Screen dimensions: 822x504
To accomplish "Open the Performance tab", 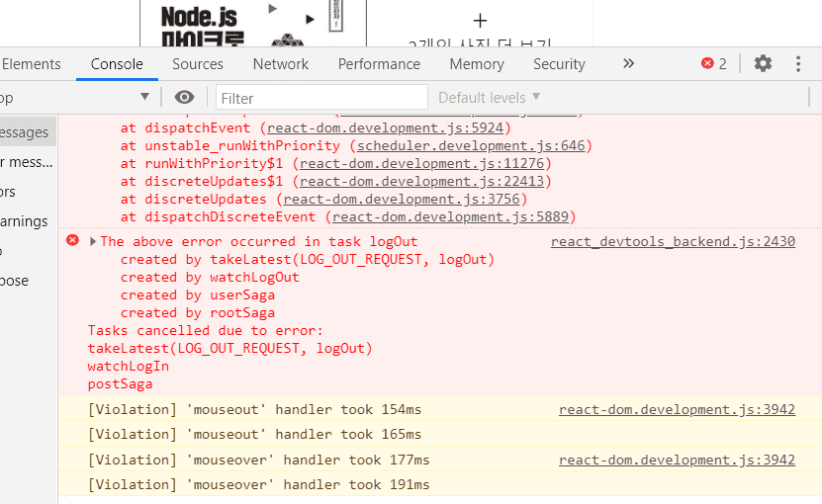I will point(379,63).
